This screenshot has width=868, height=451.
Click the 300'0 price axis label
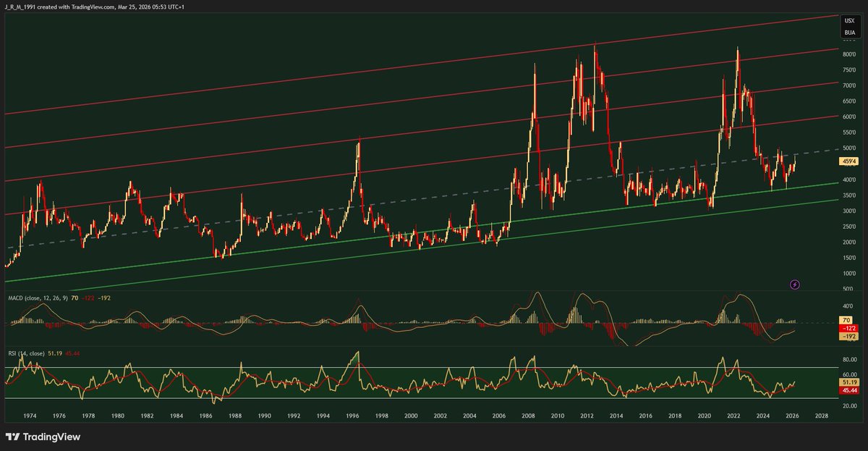pos(848,211)
